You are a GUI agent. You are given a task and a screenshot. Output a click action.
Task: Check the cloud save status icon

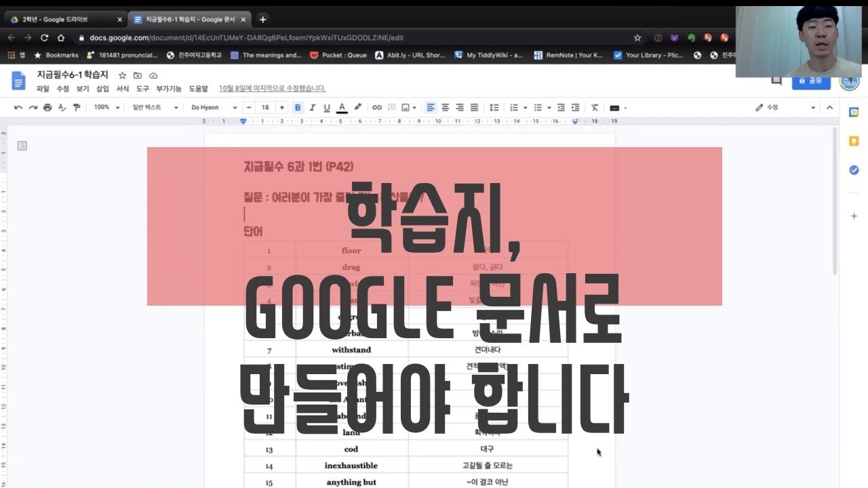(153, 75)
